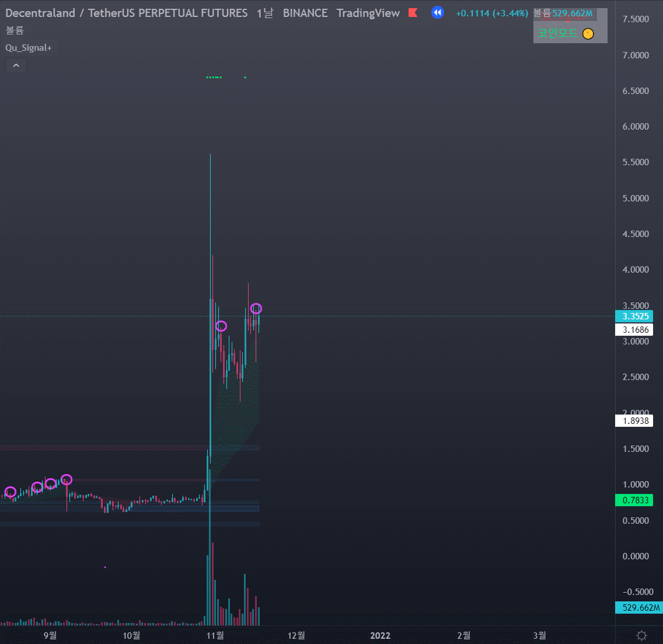Screen dimensions: 663x644
Task: Click the 6.0000 price axis tick
Action: pos(636,127)
